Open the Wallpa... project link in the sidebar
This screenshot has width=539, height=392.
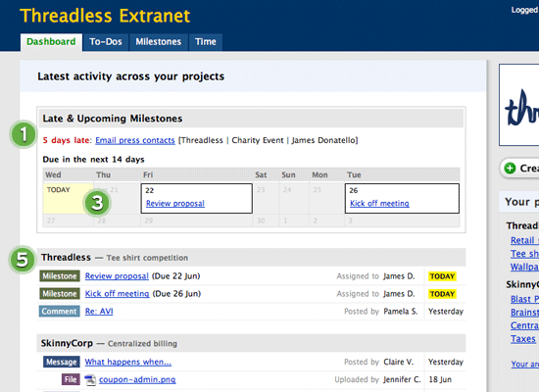(x=524, y=267)
